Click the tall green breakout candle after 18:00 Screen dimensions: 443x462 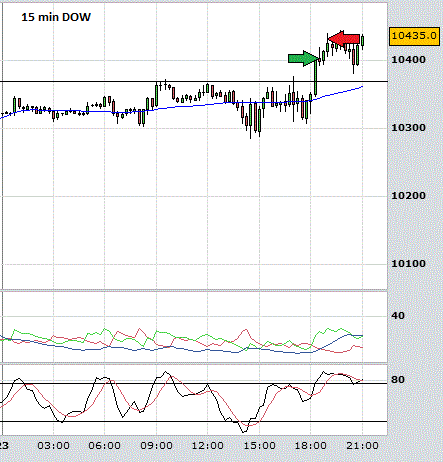coord(315,78)
